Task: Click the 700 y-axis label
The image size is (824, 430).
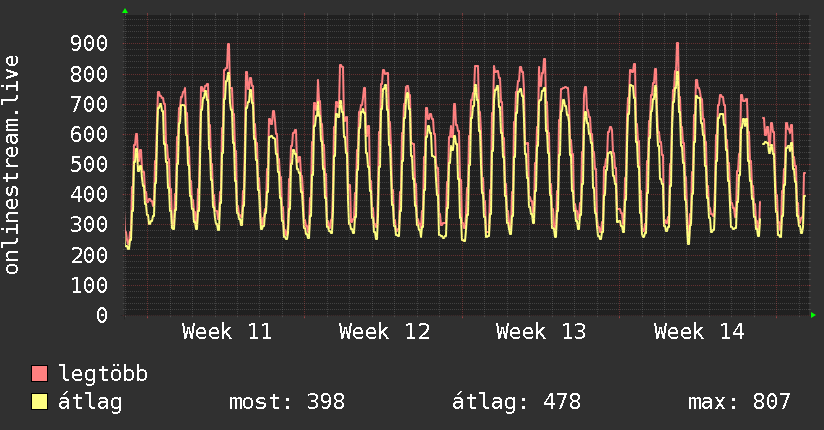Action: pos(89,104)
